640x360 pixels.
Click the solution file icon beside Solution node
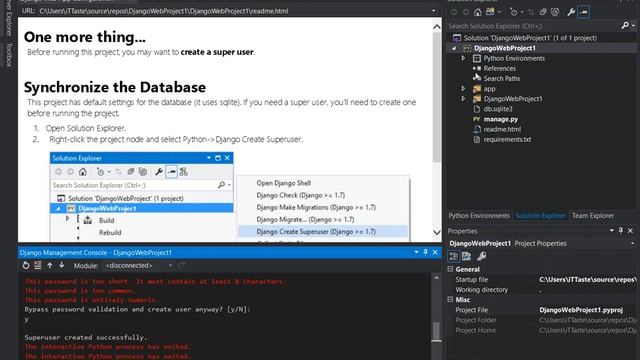(x=457, y=38)
